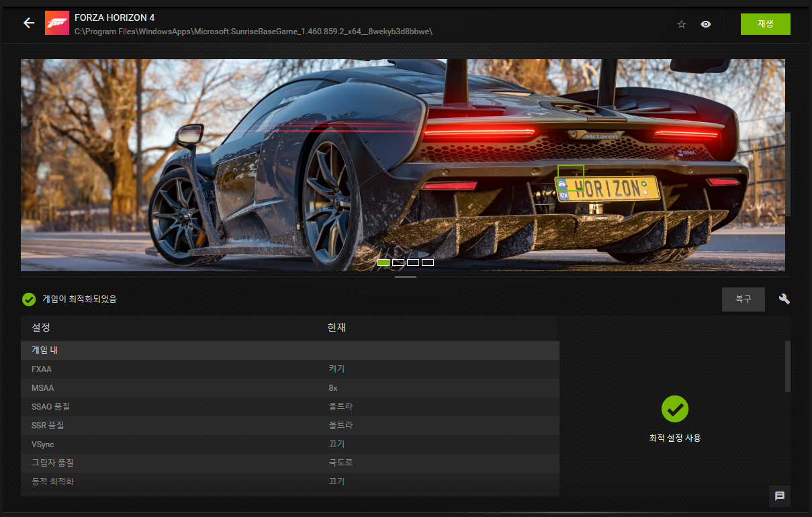The image size is (812, 517).
Task: Select the SSR 품질 setting row
Action: pyautogui.click(x=290, y=426)
